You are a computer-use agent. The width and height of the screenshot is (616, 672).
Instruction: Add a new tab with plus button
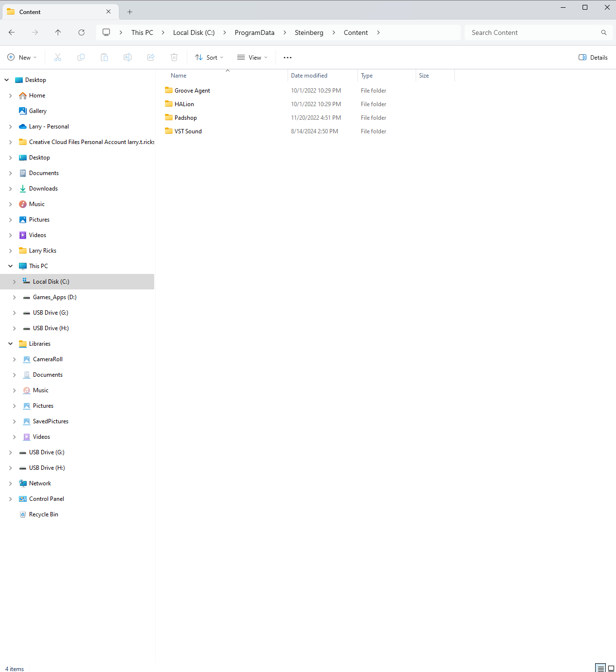130,12
